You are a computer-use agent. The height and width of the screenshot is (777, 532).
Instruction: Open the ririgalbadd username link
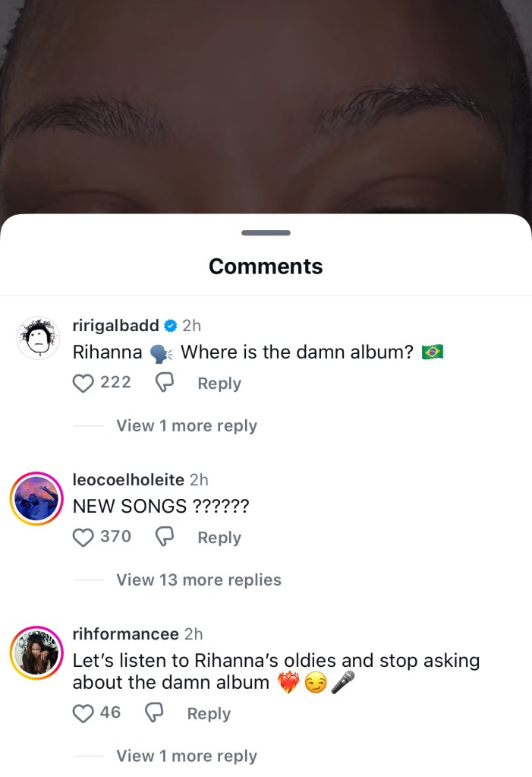pos(115,326)
